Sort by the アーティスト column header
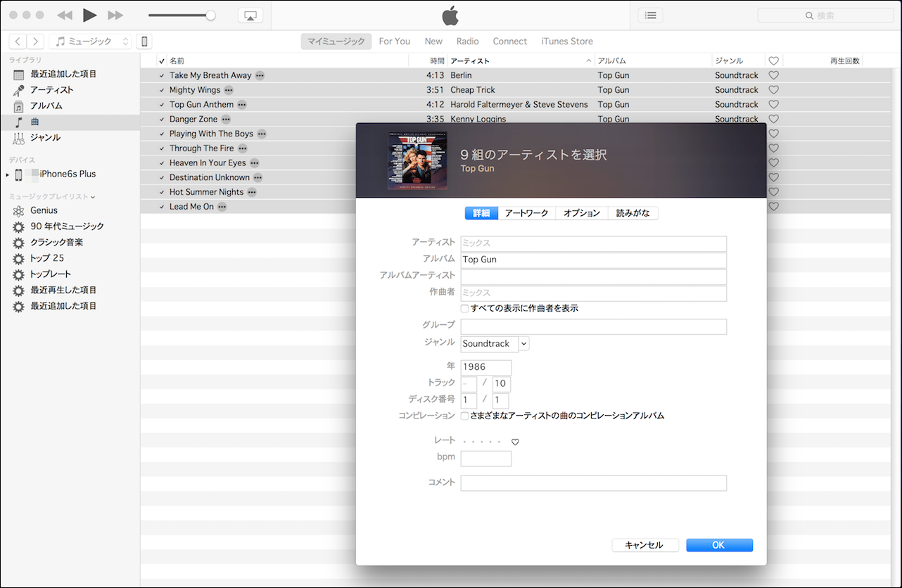The width and height of the screenshot is (902, 588). (x=521, y=61)
